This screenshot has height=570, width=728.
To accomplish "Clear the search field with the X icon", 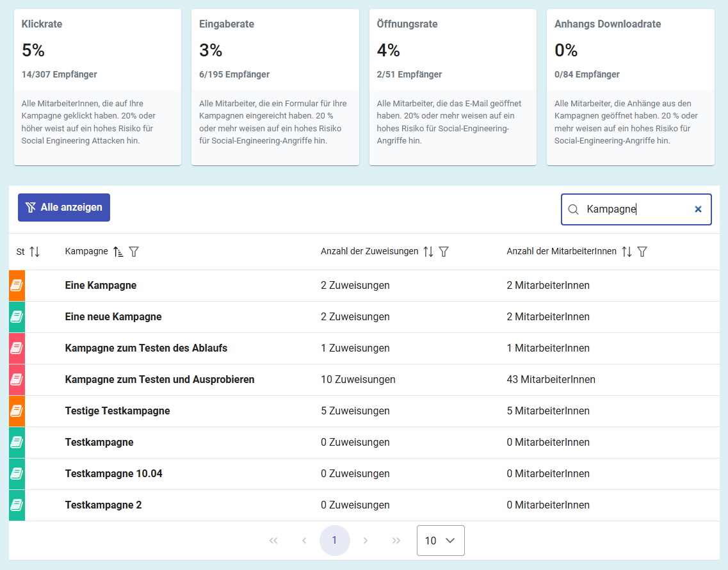I will pyautogui.click(x=698, y=209).
